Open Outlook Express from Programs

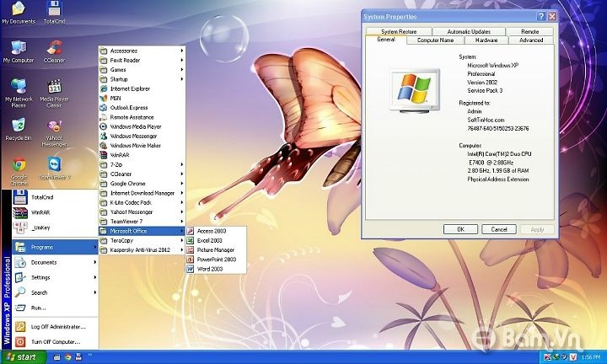(x=142, y=108)
